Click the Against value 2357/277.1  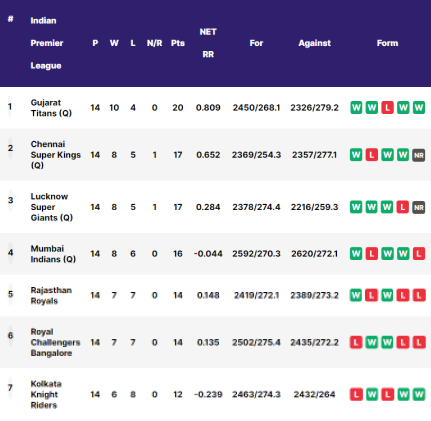314,155
